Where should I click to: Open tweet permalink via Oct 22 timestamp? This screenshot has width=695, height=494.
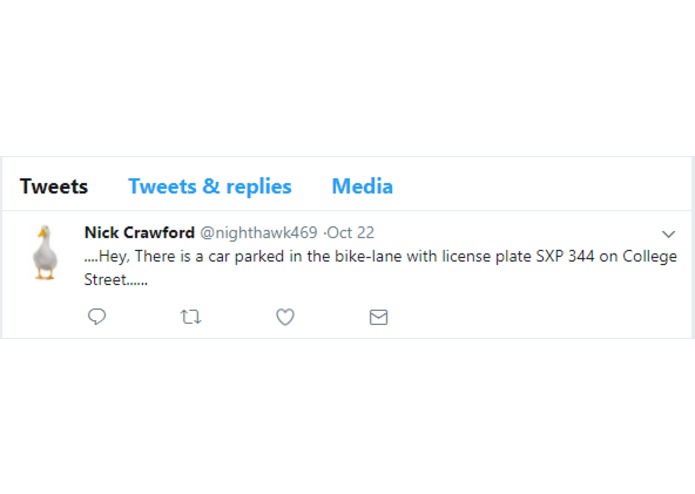coord(351,233)
